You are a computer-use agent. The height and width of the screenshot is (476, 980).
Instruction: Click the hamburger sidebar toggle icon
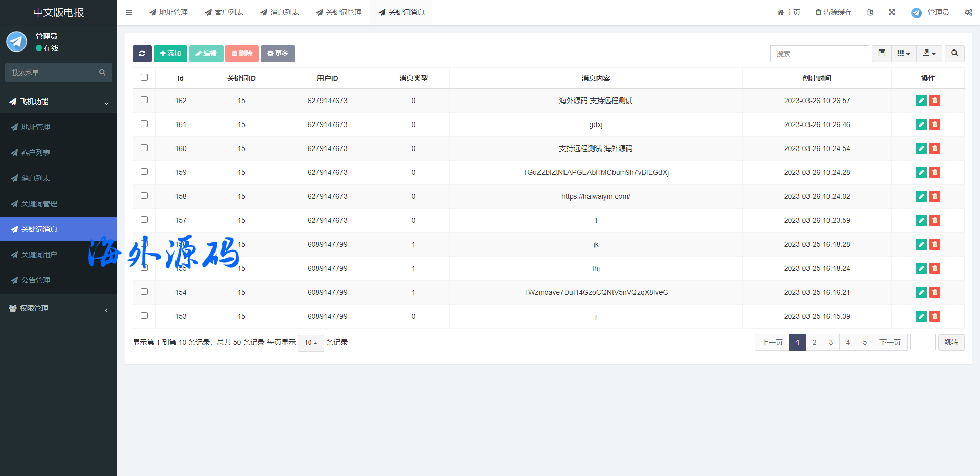click(x=129, y=12)
